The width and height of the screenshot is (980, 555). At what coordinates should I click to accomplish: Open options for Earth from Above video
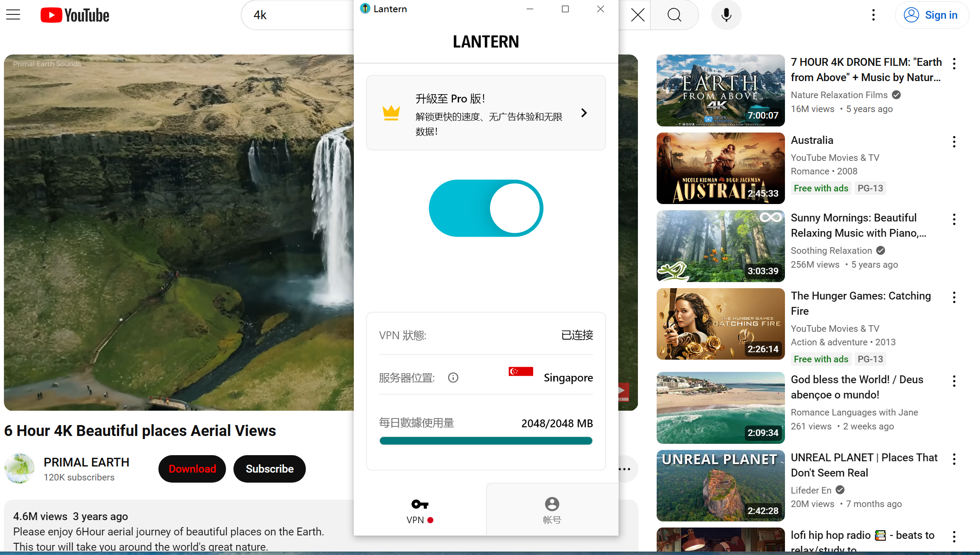(x=954, y=64)
